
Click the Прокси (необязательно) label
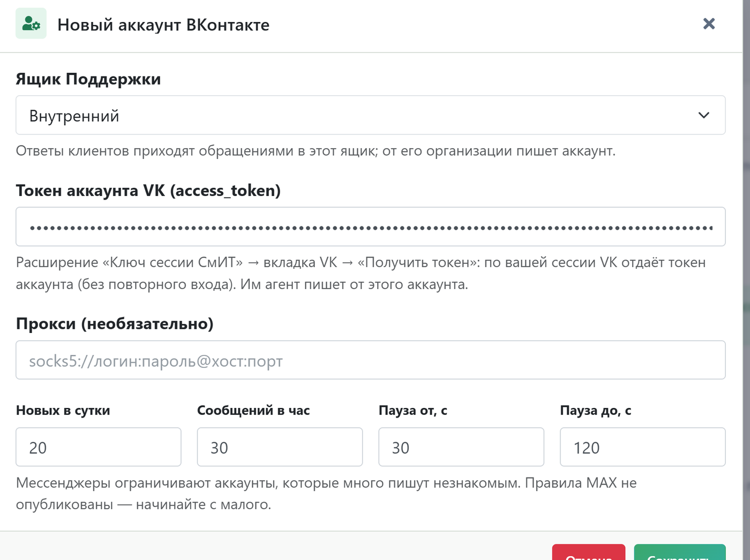tap(115, 324)
